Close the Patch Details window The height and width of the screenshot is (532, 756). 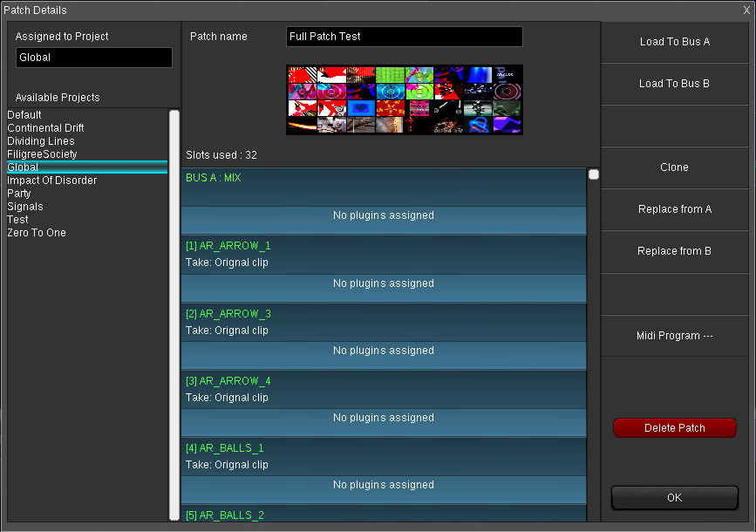click(746, 10)
